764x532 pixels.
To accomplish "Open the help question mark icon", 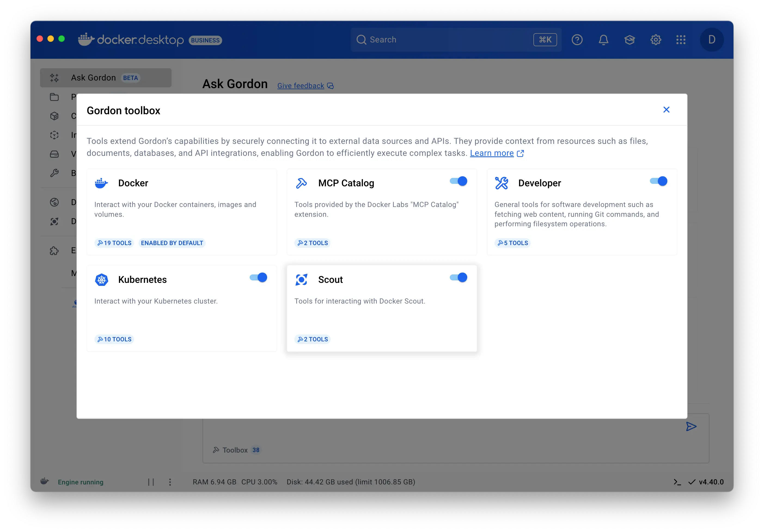I will 577,40.
